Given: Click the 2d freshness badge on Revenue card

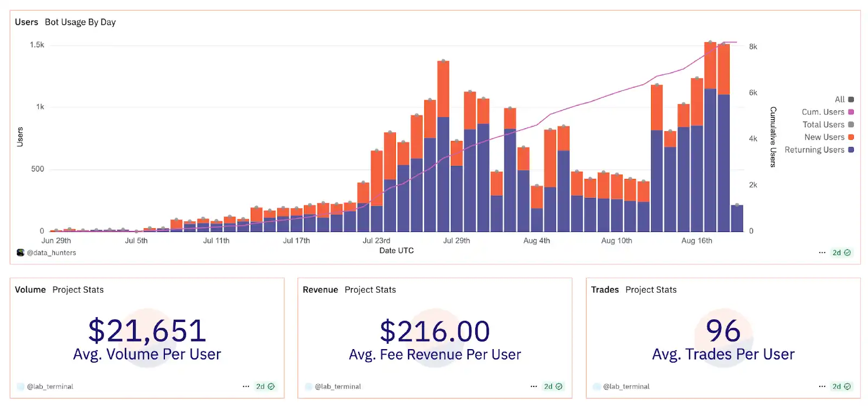Looking at the screenshot, I should (x=553, y=386).
